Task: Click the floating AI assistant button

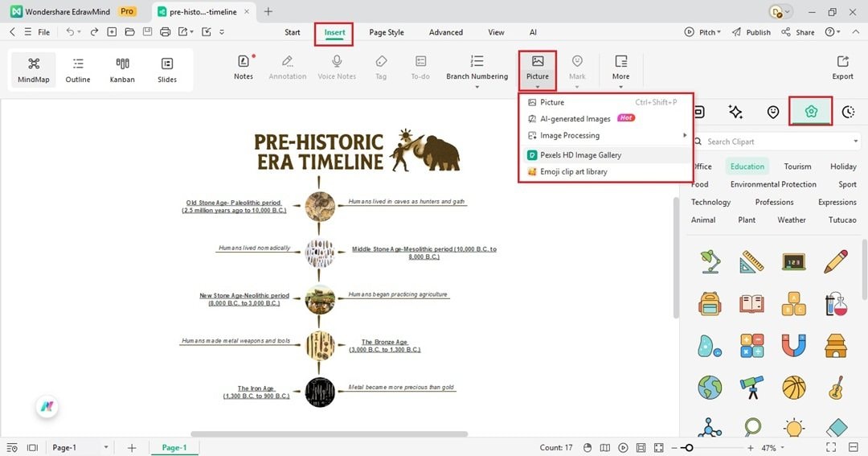Action: click(47, 407)
